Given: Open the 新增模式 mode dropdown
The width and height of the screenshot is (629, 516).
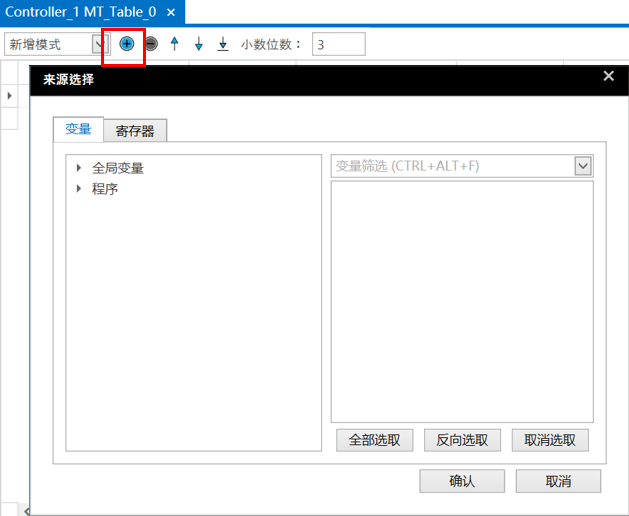Looking at the screenshot, I should point(99,44).
